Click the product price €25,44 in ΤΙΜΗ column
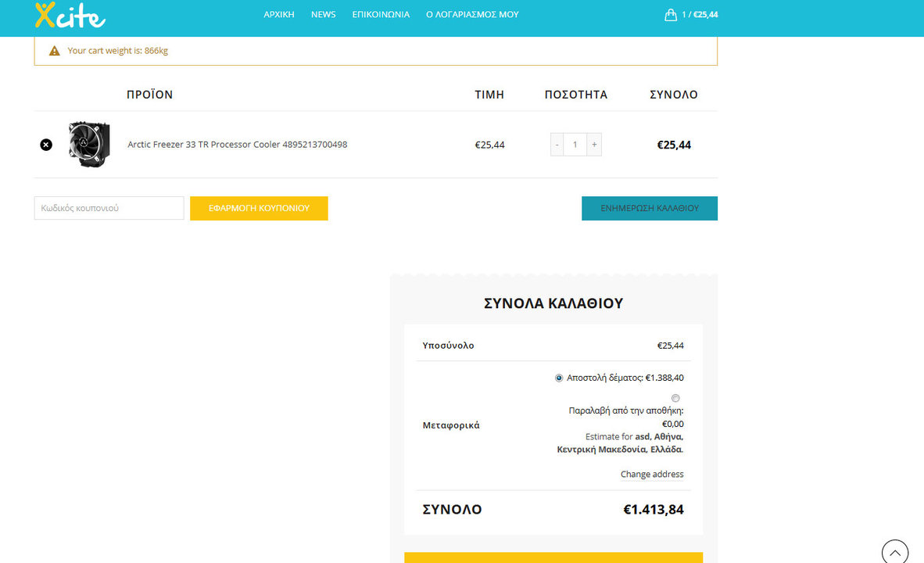 [489, 145]
